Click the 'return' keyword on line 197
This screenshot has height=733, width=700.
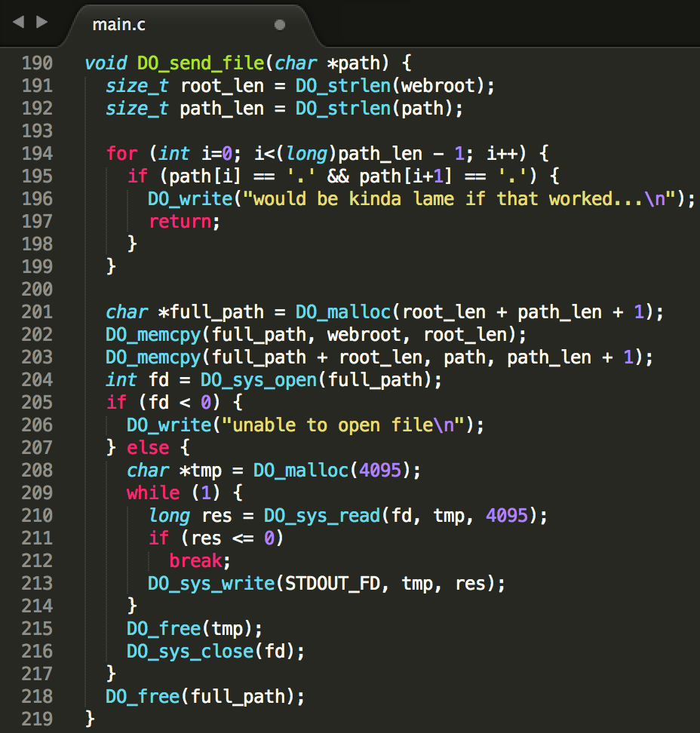180,222
